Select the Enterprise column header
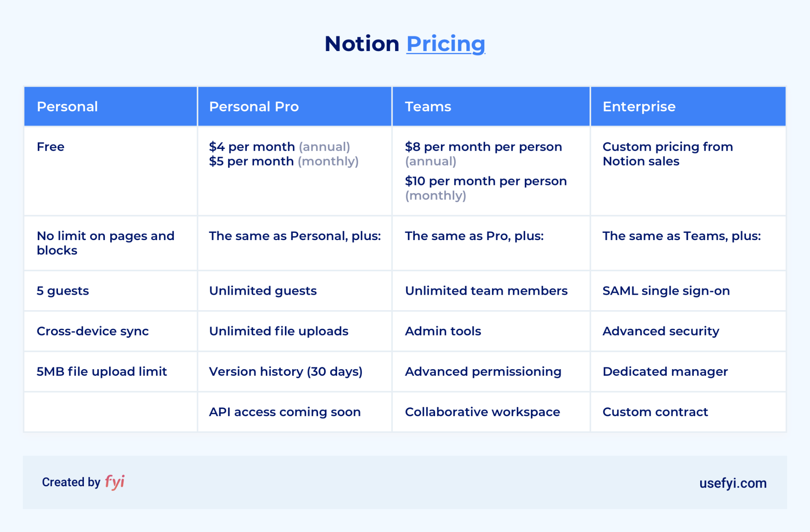 pos(688,106)
